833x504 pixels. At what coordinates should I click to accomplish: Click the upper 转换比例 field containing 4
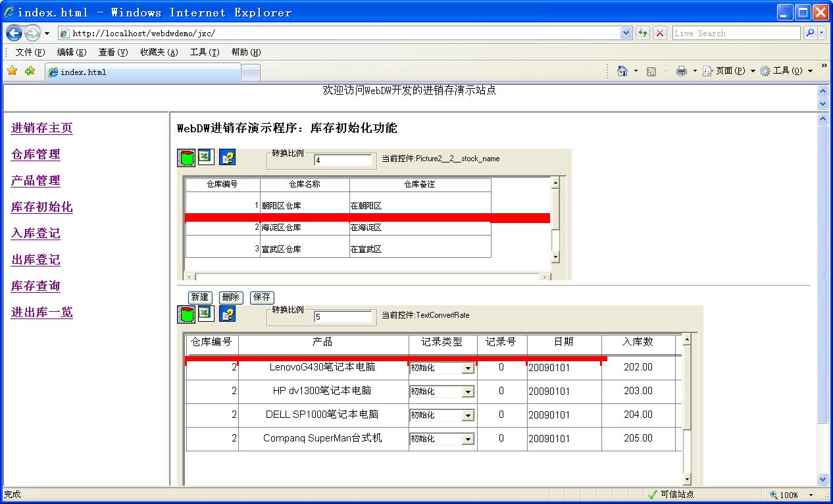(343, 160)
